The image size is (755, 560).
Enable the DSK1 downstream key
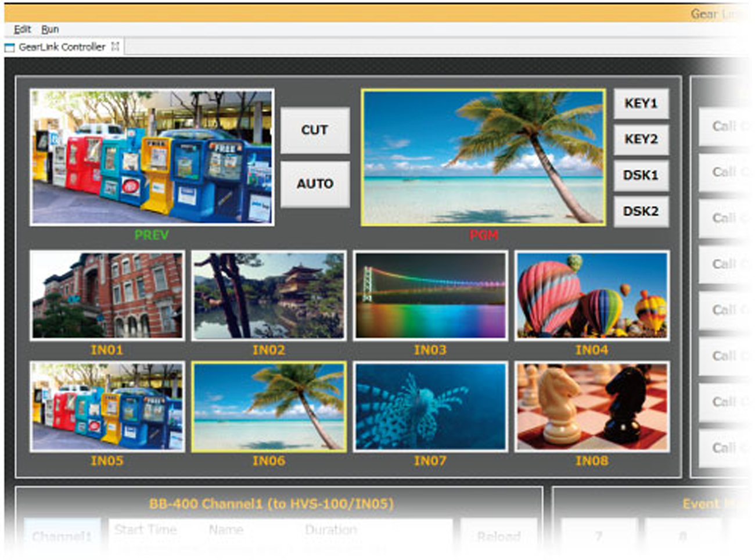[x=641, y=175]
